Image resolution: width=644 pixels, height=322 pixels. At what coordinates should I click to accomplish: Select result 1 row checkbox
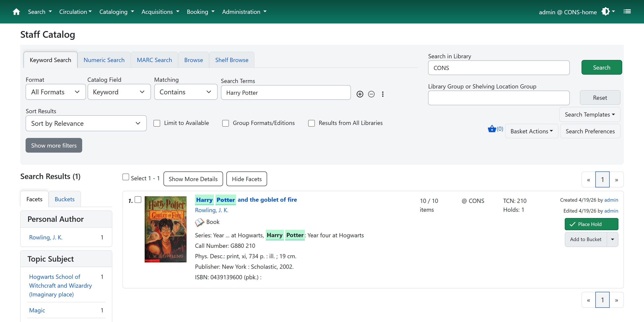(138, 200)
